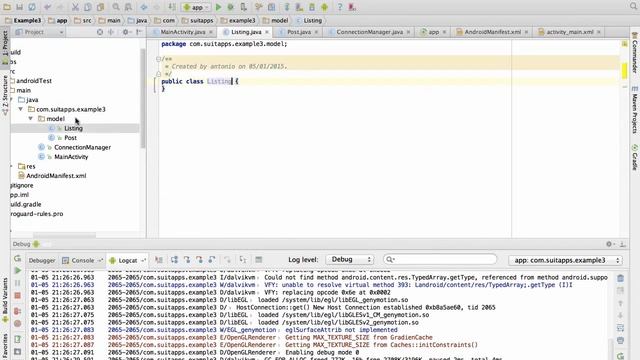The width and height of the screenshot is (640, 360).
Task: Open the Build Variants side panel
Action: point(5,300)
